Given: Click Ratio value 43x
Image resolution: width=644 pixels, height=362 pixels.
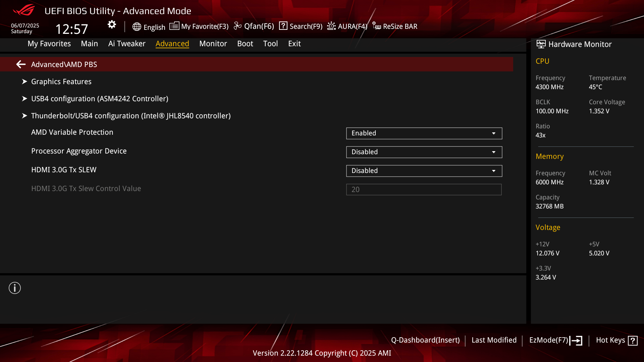Looking at the screenshot, I should 540,135.
